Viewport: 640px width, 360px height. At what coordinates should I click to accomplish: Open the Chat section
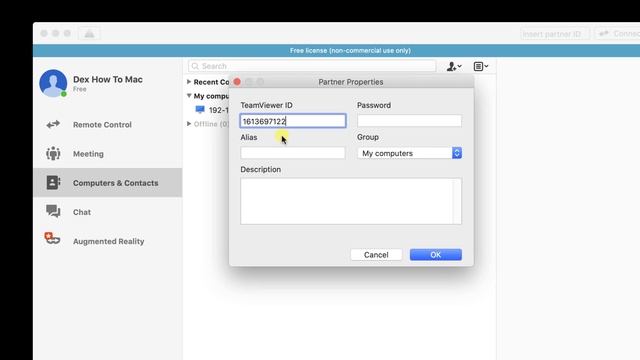pos(107,212)
